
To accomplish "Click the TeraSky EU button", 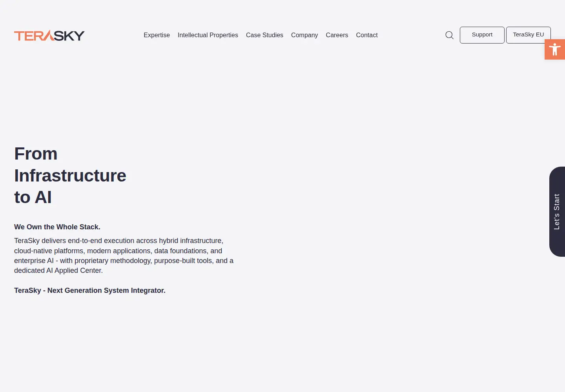I will click(x=529, y=35).
